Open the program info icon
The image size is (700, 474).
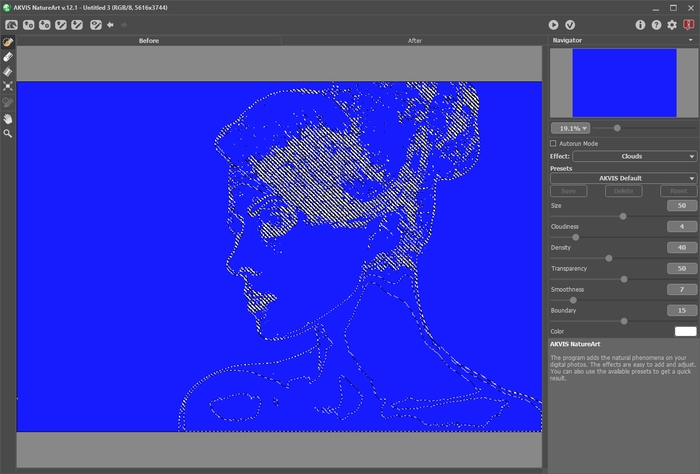[x=640, y=25]
